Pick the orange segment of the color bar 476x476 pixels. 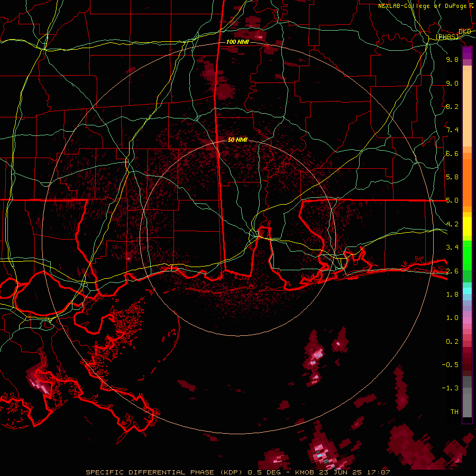click(467, 182)
